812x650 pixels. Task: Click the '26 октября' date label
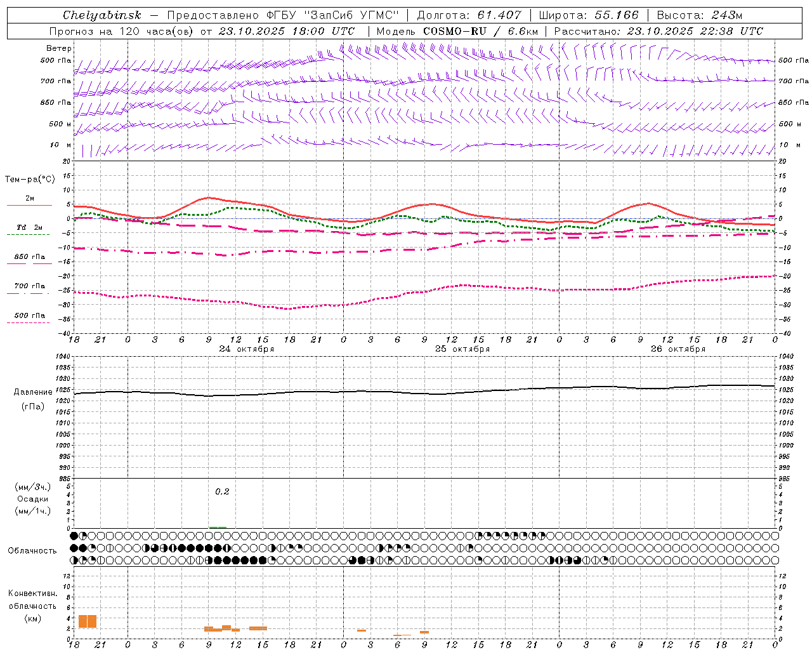point(678,349)
